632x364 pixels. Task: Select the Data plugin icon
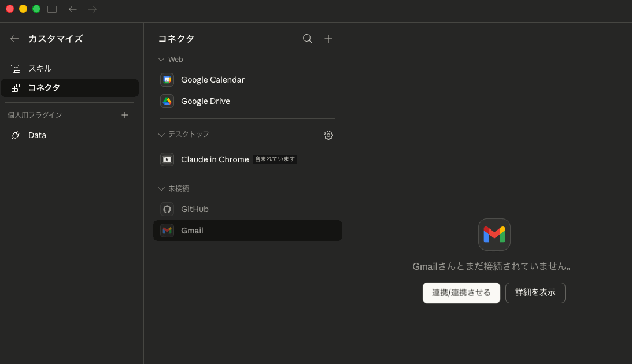tap(15, 135)
